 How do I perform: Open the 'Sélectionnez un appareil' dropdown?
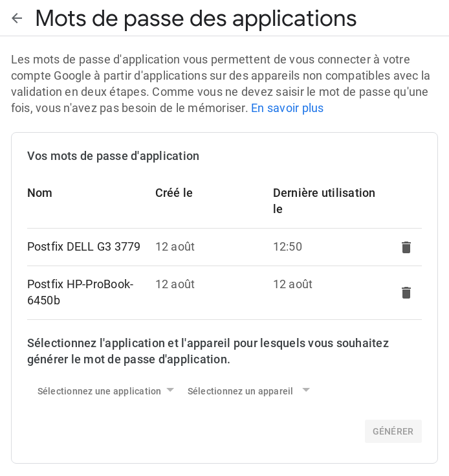point(248,391)
